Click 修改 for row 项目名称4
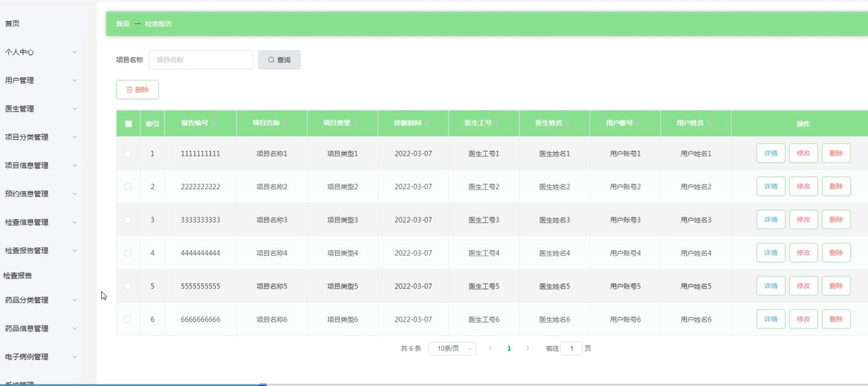This screenshot has width=868, height=386. (x=804, y=253)
